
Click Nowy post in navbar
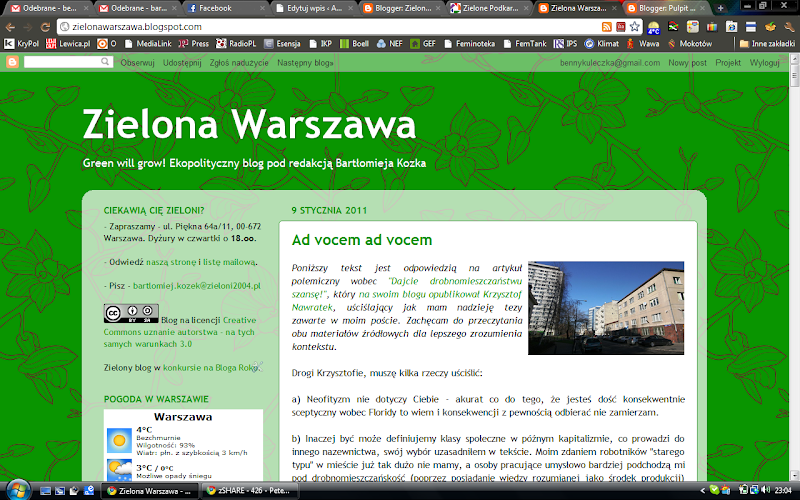pyautogui.click(x=687, y=63)
